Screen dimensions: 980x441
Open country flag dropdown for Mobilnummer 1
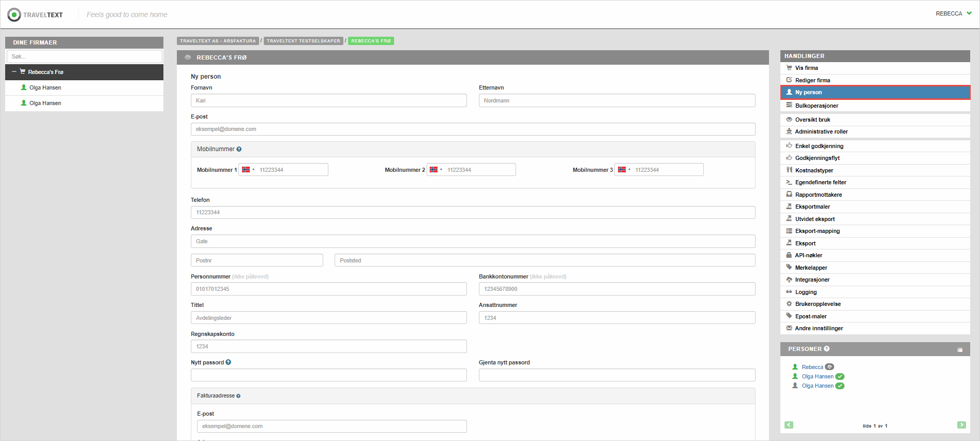pos(248,170)
